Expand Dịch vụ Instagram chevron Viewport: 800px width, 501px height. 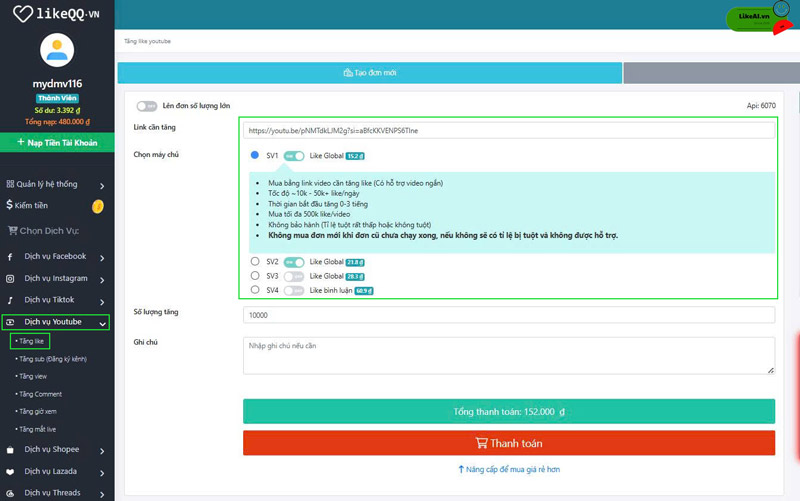102,280
